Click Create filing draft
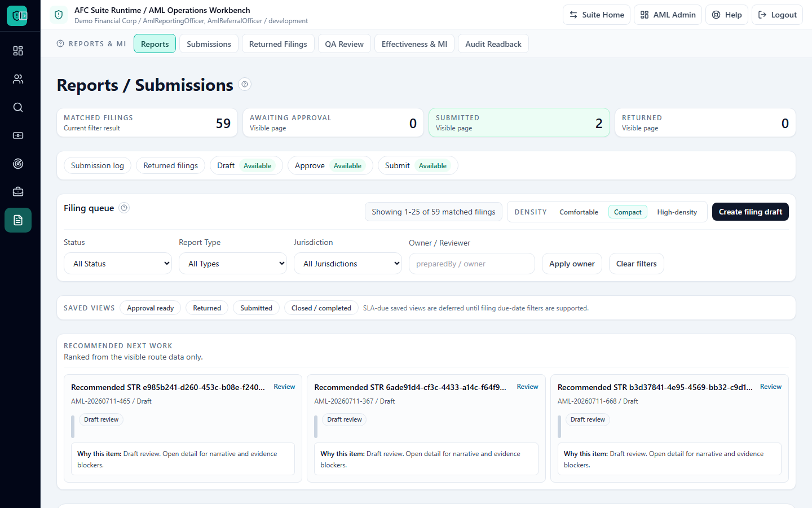 [x=751, y=212]
